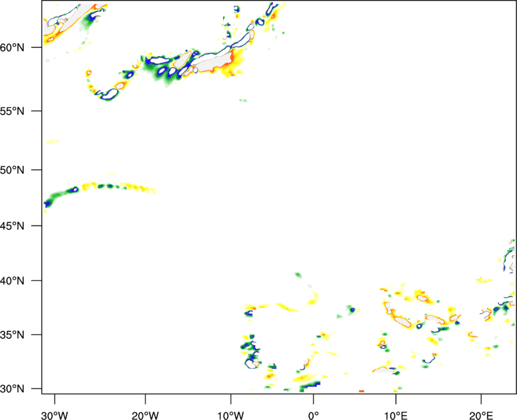This screenshot has height=420, width=517.
Task: Click the 50°N latitude label
Action: point(12,170)
